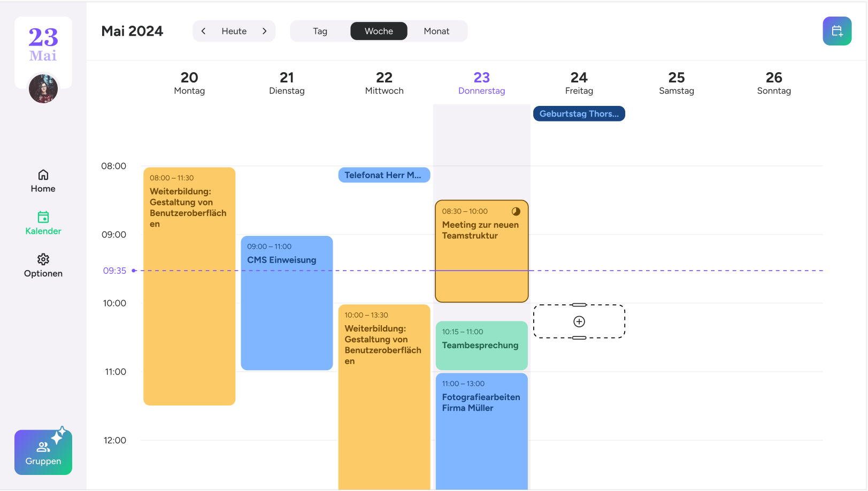868x491 pixels.
Task: Click the user profile avatar
Action: (x=43, y=89)
